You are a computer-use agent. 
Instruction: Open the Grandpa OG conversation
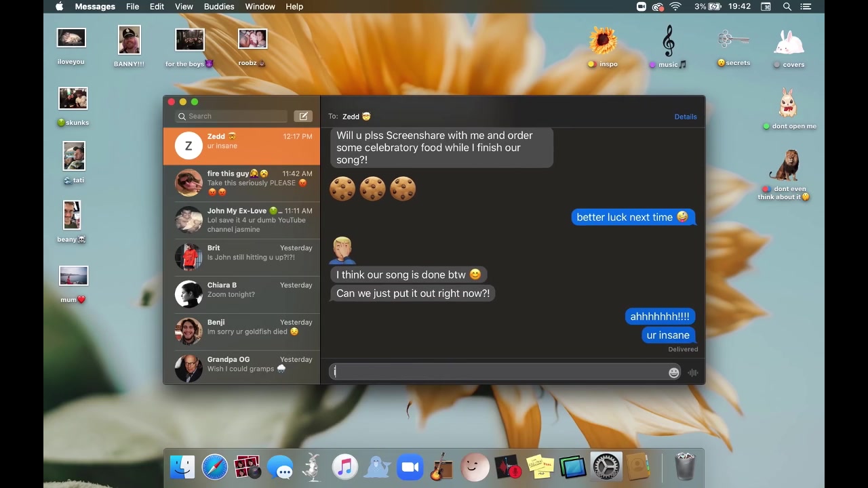[x=241, y=367]
